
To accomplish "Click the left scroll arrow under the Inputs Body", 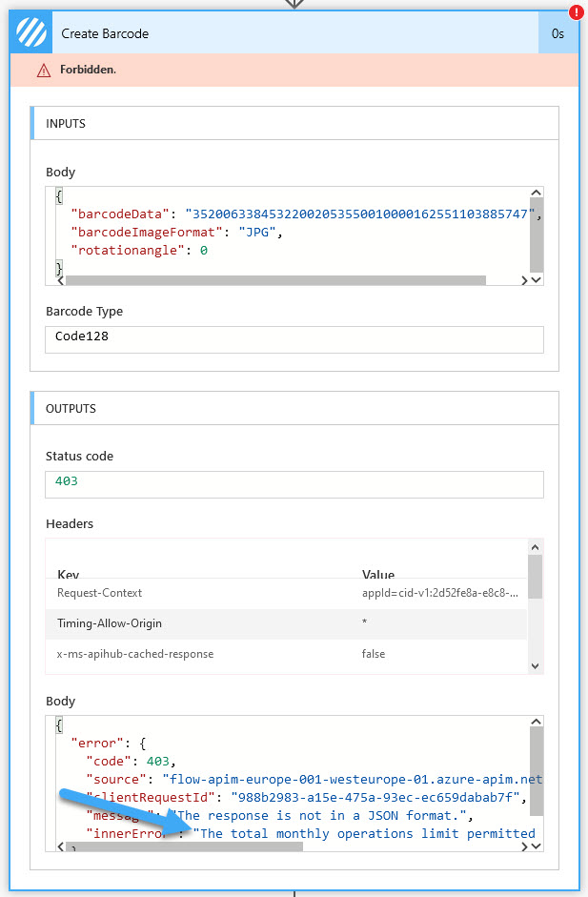I will pos(59,281).
